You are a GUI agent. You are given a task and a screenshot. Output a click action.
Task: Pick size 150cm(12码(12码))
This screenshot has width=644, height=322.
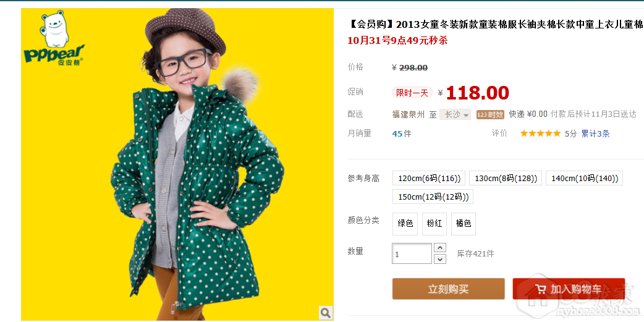(433, 197)
